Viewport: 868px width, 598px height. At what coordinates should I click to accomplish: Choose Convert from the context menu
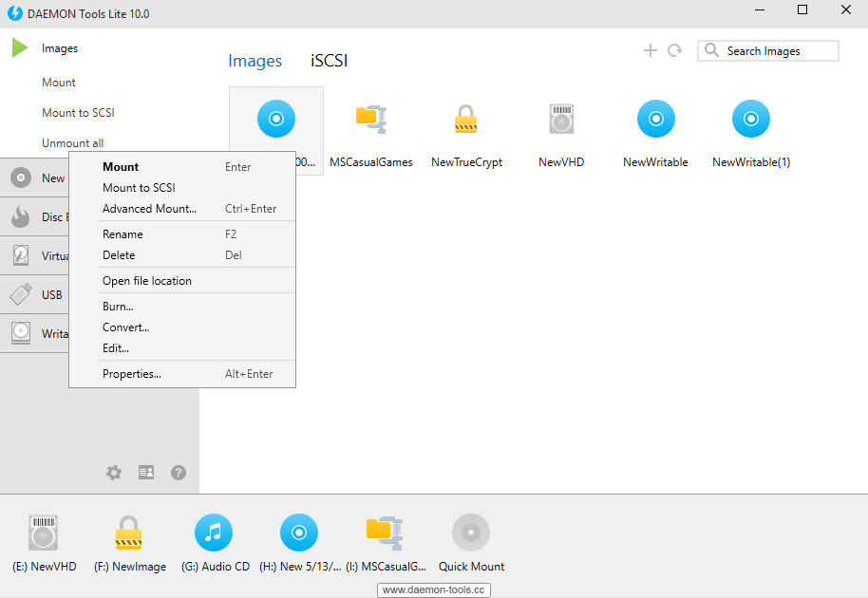[x=125, y=327]
